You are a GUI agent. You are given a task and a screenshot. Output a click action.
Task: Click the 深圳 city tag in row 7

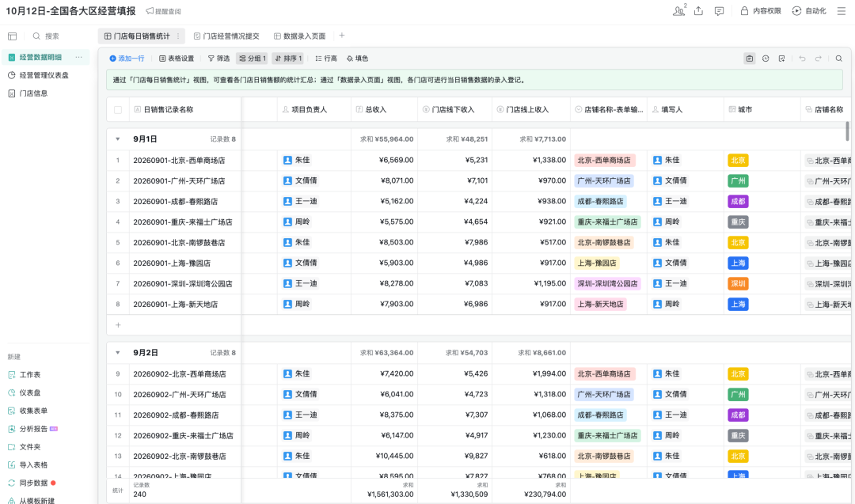pyautogui.click(x=738, y=284)
